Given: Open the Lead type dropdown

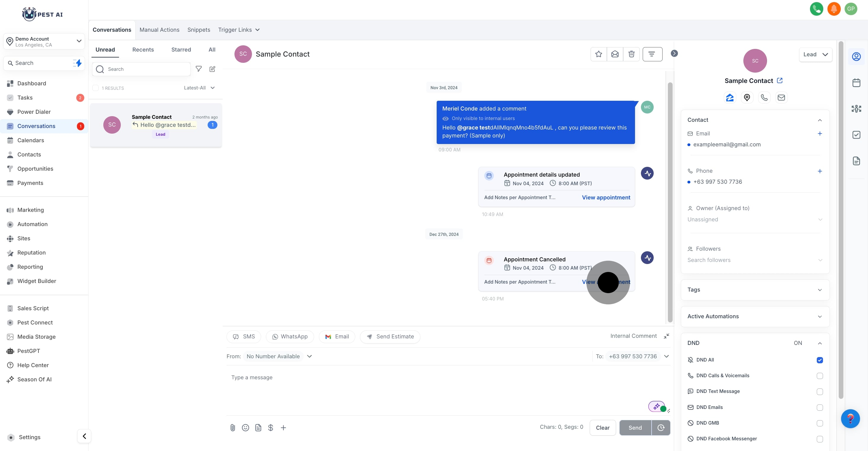Looking at the screenshot, I should click(815, 54).
